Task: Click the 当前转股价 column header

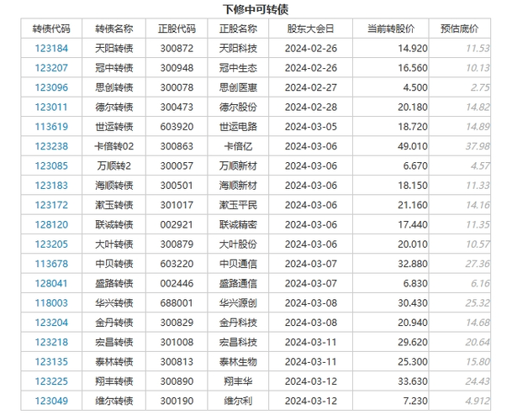Action: pyautogui.click(x=391, y=29)
